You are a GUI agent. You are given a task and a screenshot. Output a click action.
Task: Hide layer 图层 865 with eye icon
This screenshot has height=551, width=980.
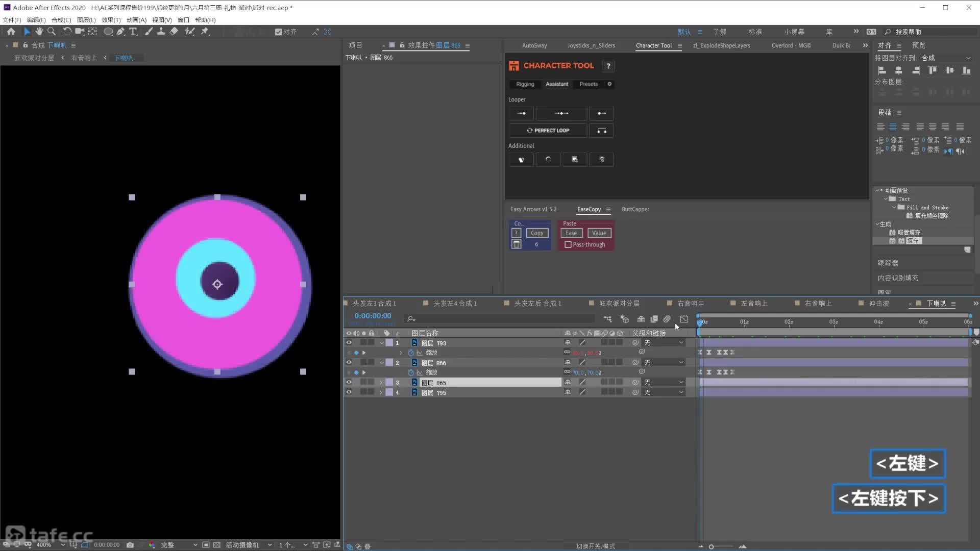[349, 383]
